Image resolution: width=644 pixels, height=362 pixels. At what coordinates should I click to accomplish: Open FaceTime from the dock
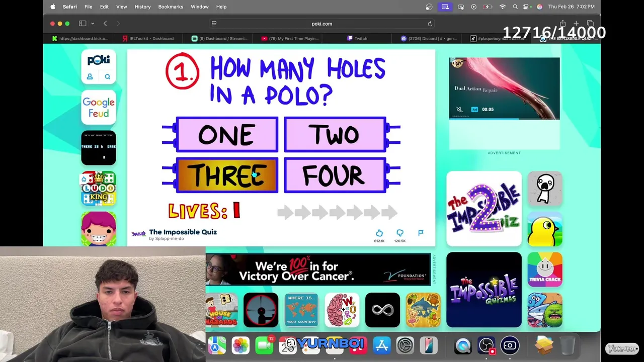click(264, 345)
